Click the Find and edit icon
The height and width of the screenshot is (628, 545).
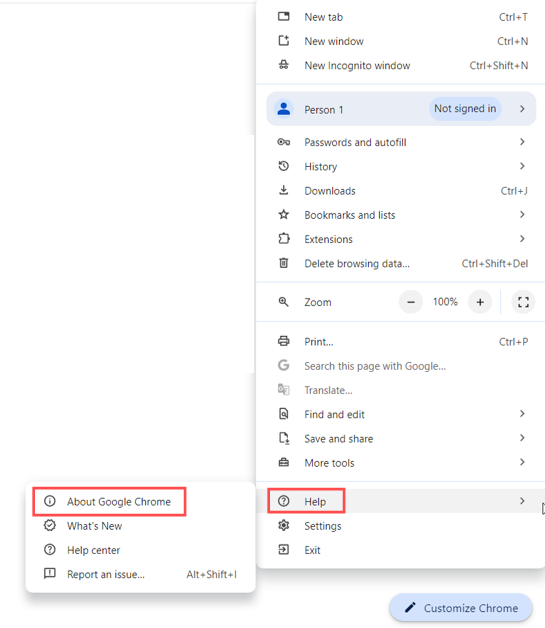point(284,413)
